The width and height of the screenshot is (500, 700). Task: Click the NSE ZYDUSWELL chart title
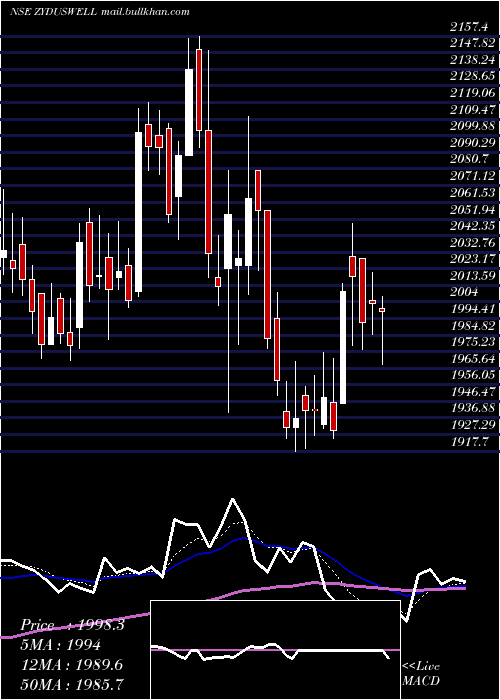[x=52, y=12]
